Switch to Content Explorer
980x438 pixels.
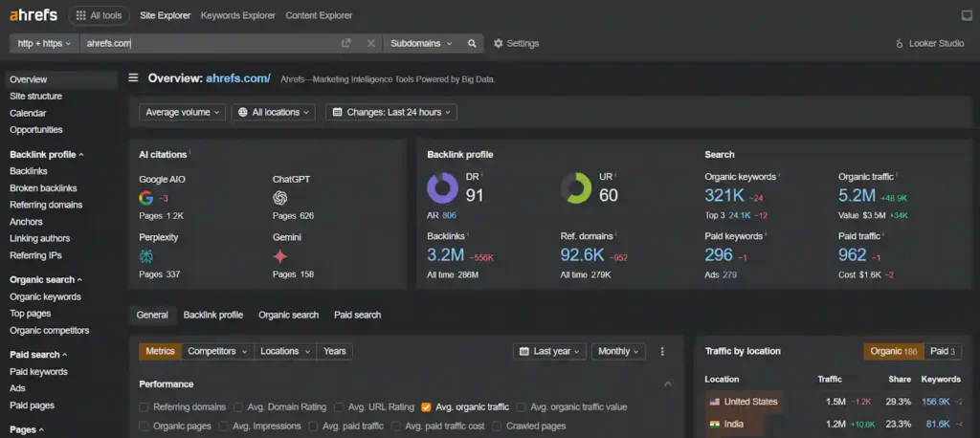tap(319, 15)
